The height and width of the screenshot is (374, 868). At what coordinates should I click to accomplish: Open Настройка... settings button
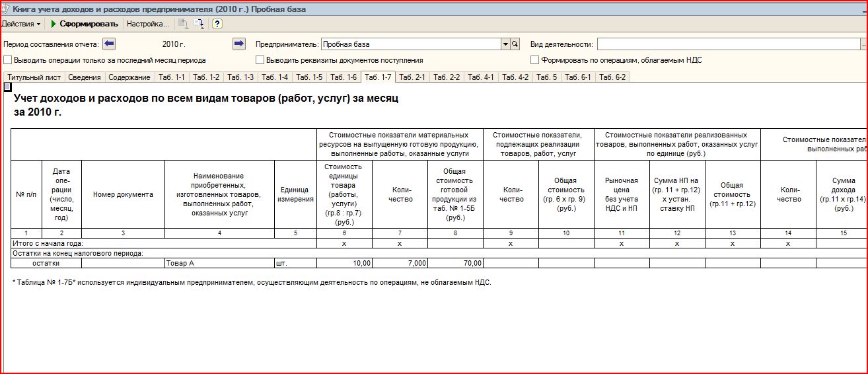pyautogui.click(x=147, y=24)
